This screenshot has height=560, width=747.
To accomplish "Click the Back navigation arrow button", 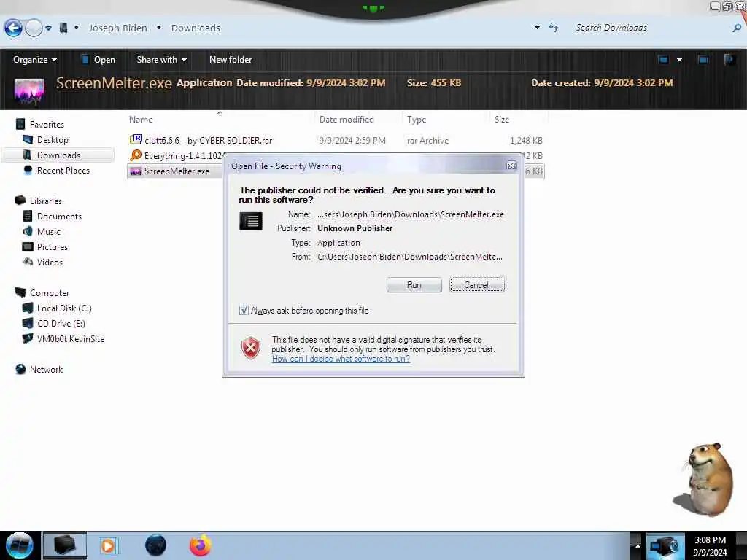I will (x=13, y=28).
